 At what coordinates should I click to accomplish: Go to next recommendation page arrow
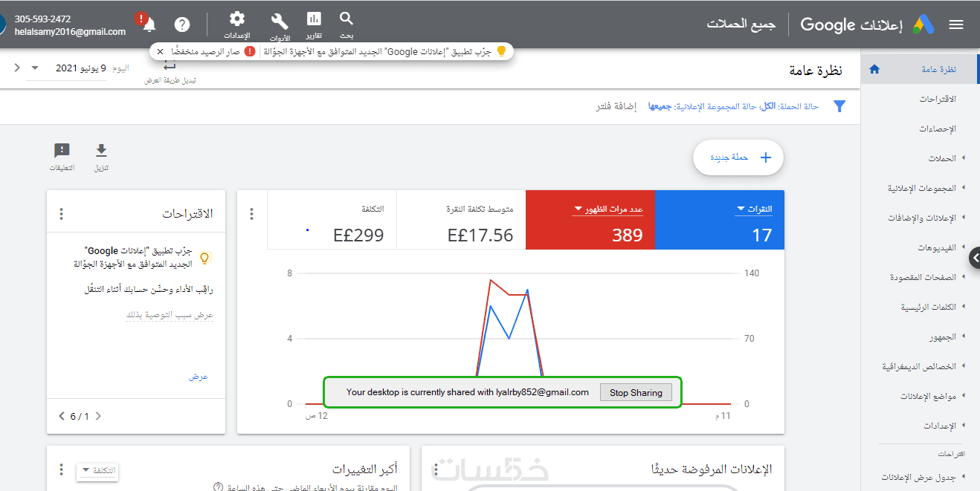(x=62, y=416)
